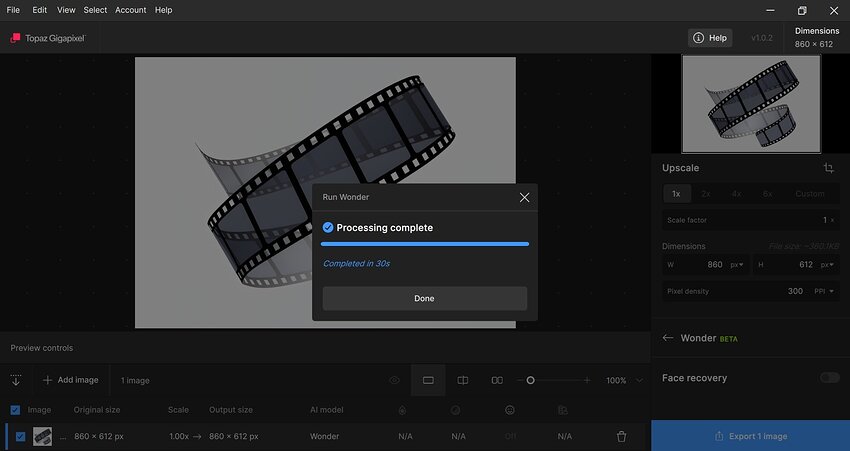Image resolution: width=850 pixels, height=451 pixels.
Task: Open the File menu
Action: point(13,10)
